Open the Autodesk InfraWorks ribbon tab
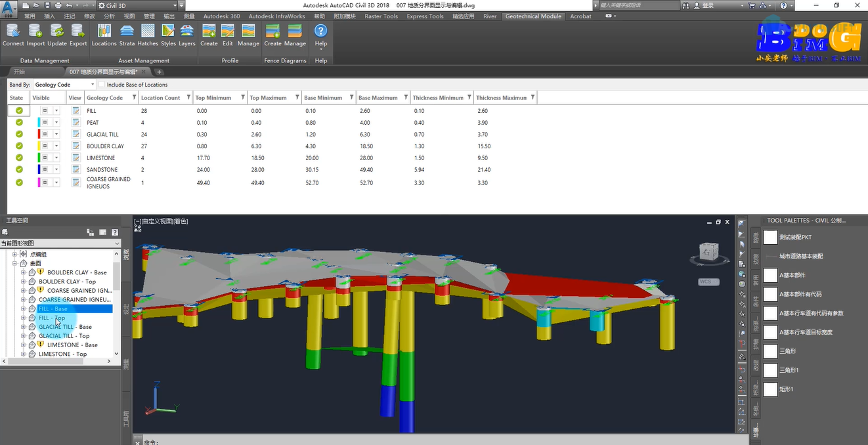 coord(276,16)
